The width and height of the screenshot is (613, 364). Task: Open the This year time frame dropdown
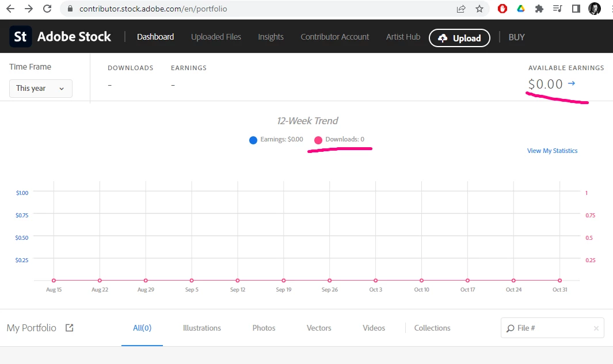(41, 88)
